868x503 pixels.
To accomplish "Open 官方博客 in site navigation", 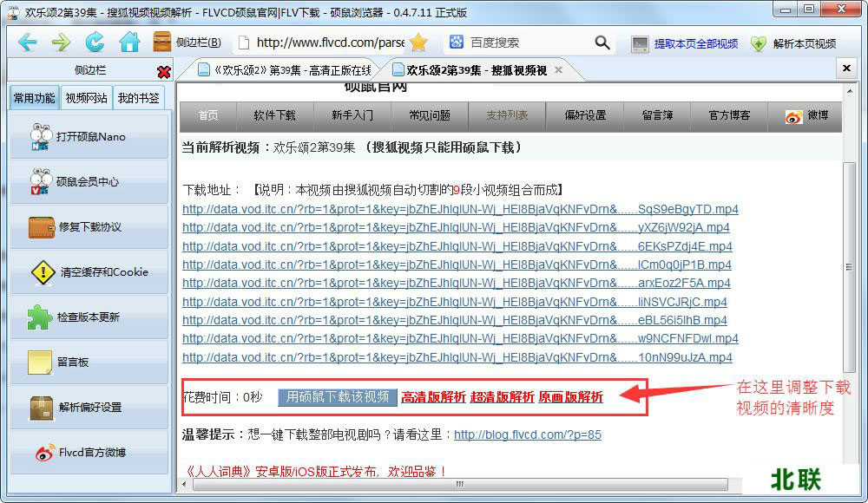I will (x=729, y=115).
